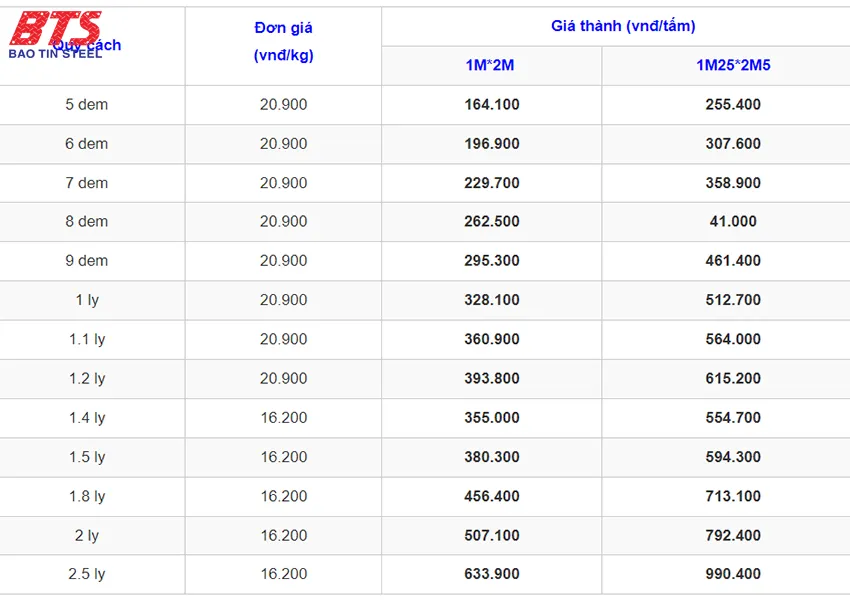The height and width of the screenshot is (600, 850).
Task: Click the 164.100 price cell
Action: (491, 105)
